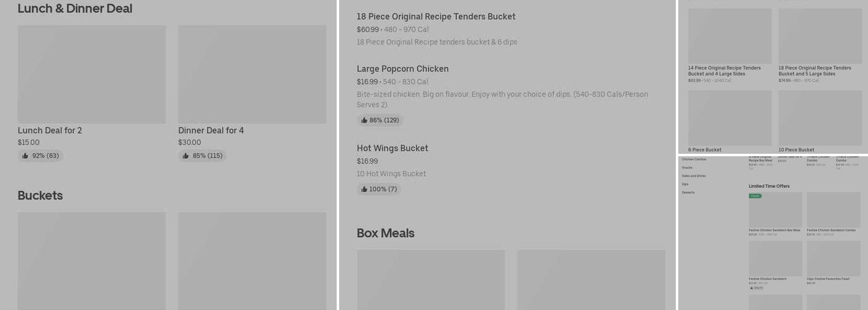Select the Hot Wings Bucket title

(392, 148)
